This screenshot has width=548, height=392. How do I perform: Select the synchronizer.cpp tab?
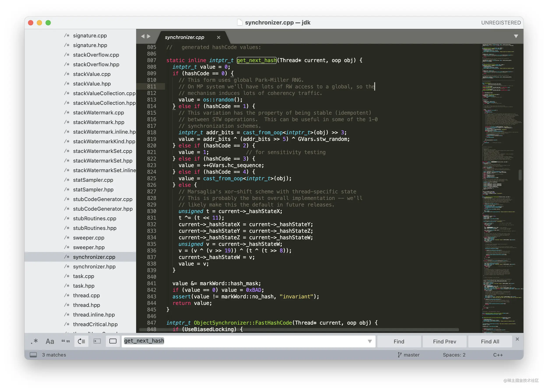tap(184, 37)
